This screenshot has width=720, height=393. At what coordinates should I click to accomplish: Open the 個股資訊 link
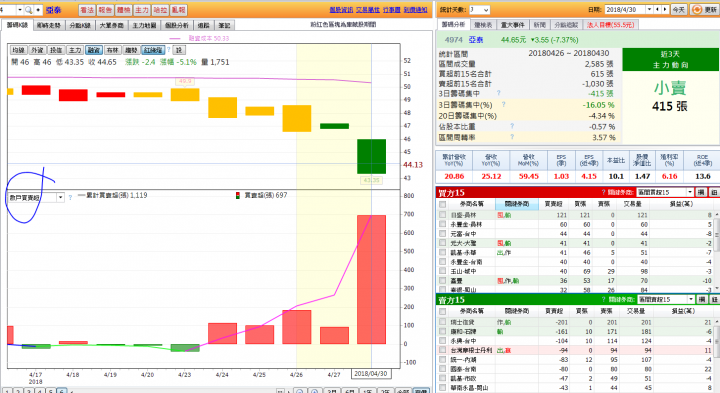tap(341, 10)
